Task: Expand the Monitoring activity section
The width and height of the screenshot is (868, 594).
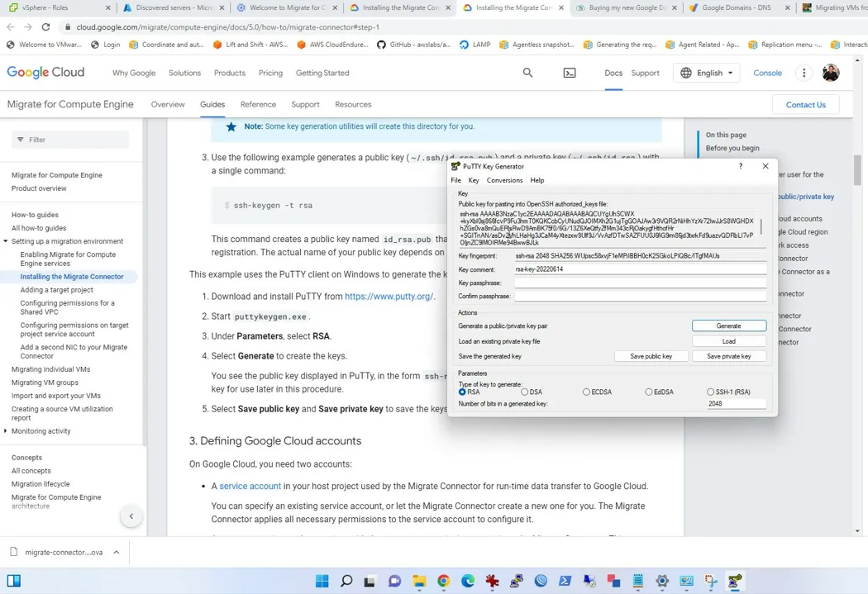Action: pos(6,431)
